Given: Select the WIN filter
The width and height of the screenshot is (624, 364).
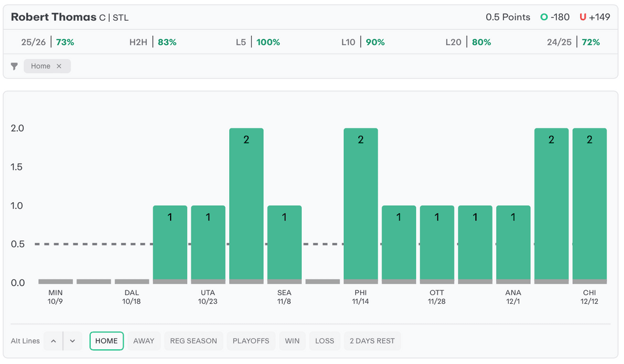Looking at the screenshot, I should tap(292, 341).
